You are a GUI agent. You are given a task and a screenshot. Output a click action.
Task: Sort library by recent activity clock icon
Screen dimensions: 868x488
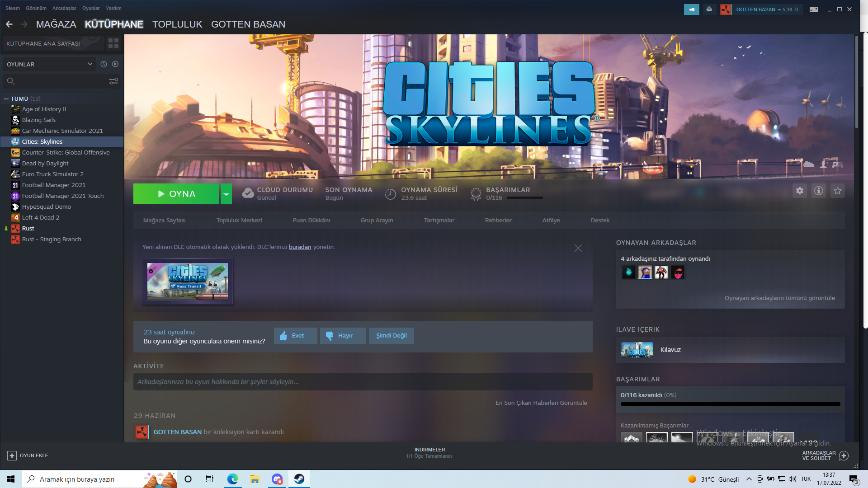tap(104, 64)
